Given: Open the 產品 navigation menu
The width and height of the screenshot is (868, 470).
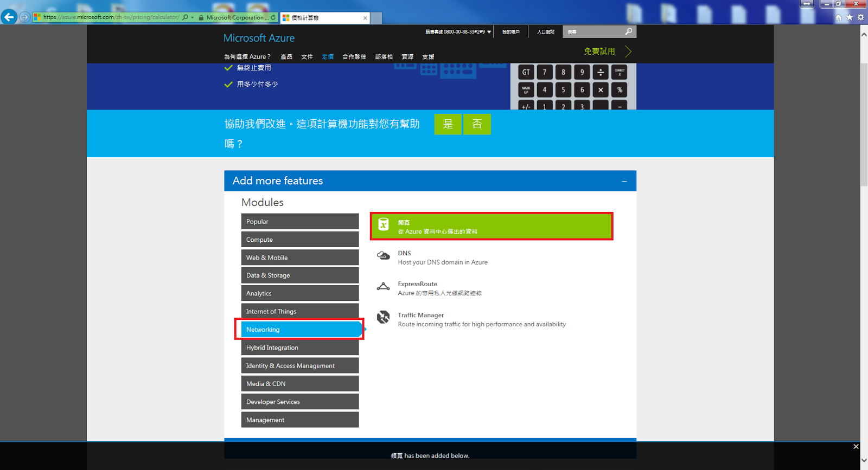Looking at the screenshot, I should pos(286,56).
